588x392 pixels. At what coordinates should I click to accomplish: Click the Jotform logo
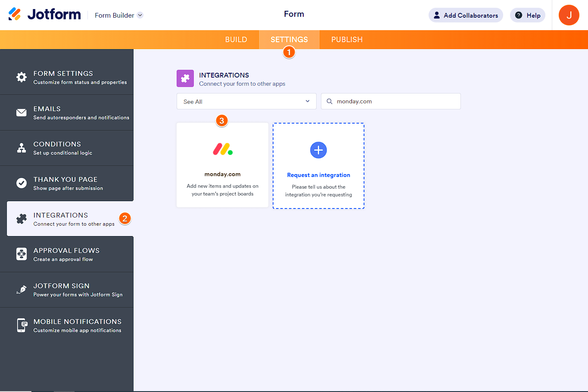pos(44,14)
